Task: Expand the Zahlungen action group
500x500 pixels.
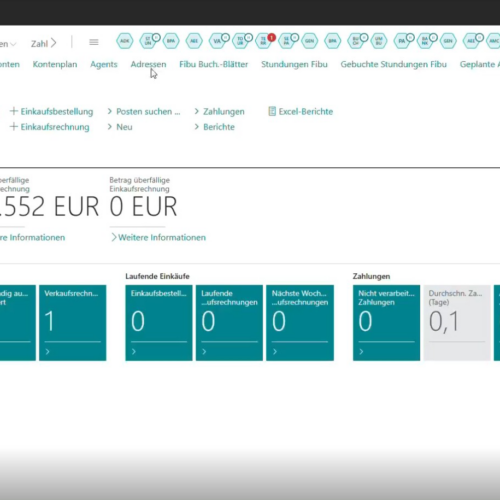Action: coord(220,111)
